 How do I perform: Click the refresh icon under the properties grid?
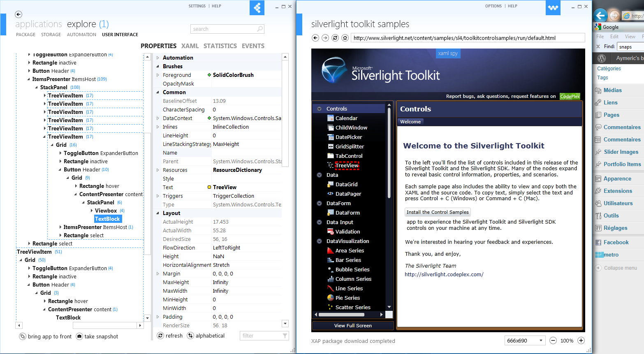(x=160, y=335)
